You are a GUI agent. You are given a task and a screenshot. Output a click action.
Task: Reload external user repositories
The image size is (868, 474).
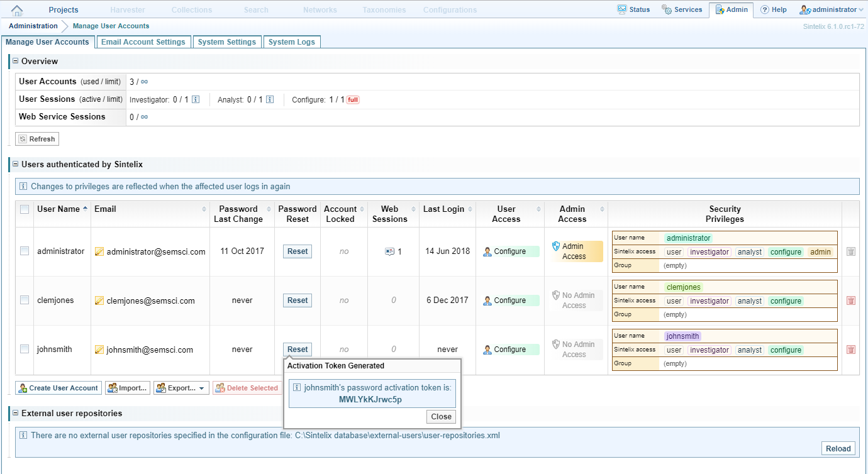(838, 449)
